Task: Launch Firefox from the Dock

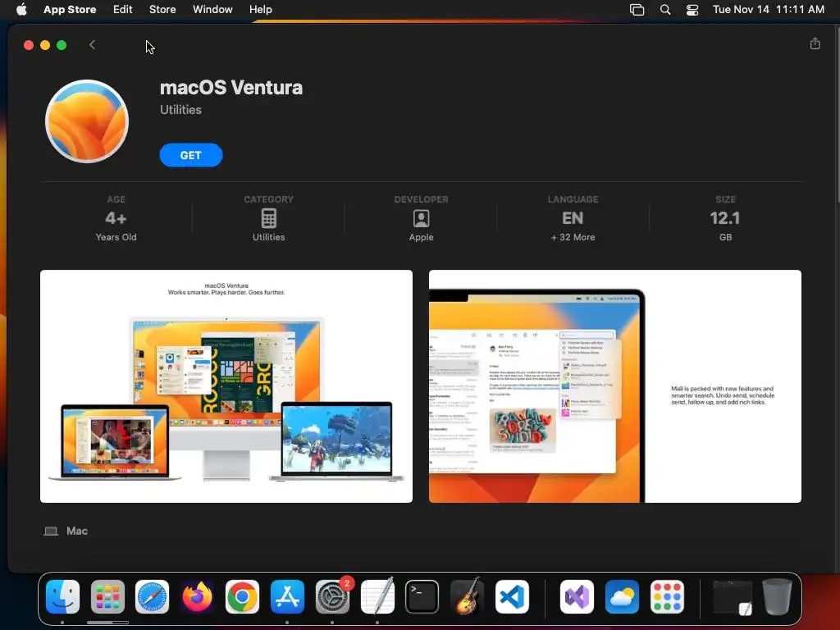Action: pyautogui.click(x=197, y=596)
